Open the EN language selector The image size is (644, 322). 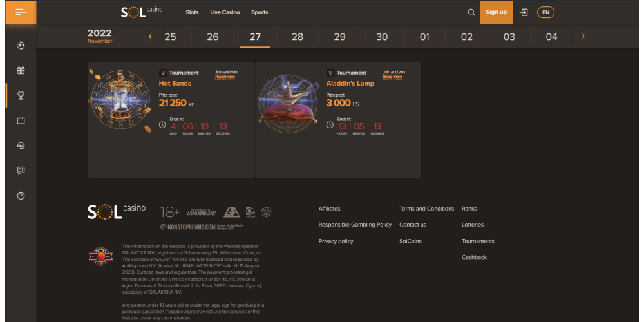tap(545, 12)
